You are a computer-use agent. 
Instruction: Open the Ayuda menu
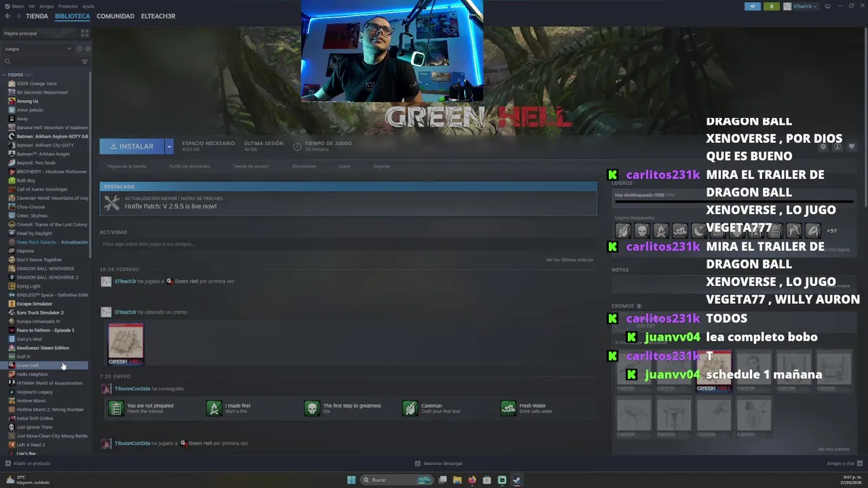click(x=88, y=6)
